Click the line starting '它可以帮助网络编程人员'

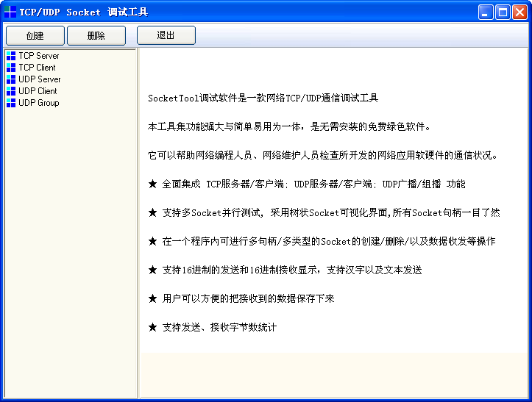323,156
